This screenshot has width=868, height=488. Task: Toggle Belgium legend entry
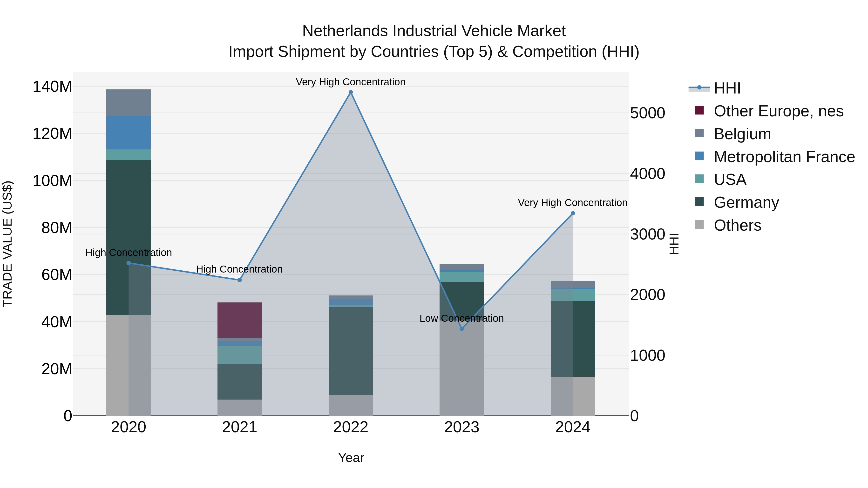pyautogui.click(x=732, y=134)
